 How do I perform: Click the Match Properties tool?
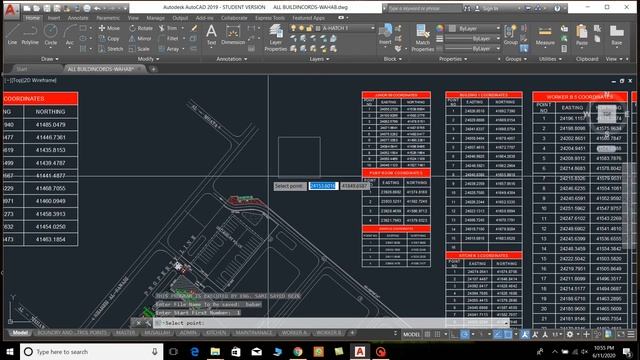(422, 38)
